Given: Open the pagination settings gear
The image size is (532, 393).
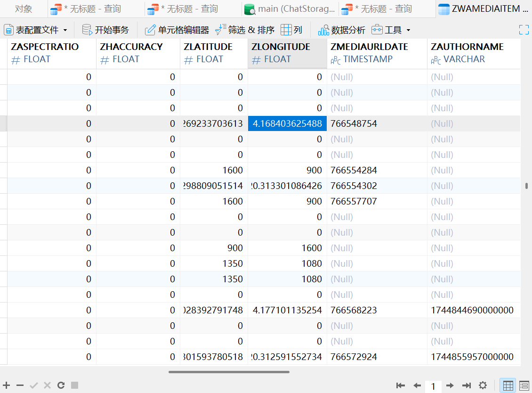Looking at the screenshot, I should tap(483, 385).
